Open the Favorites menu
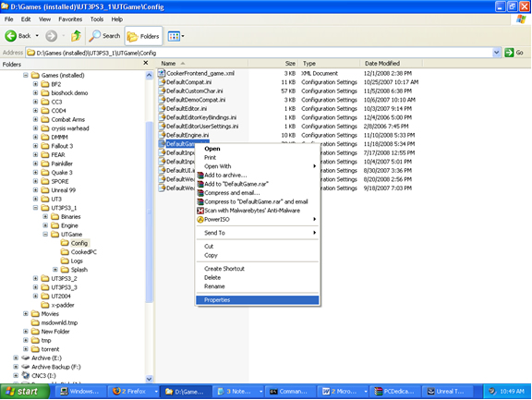 pyautogui.click(x=70, y=19)
